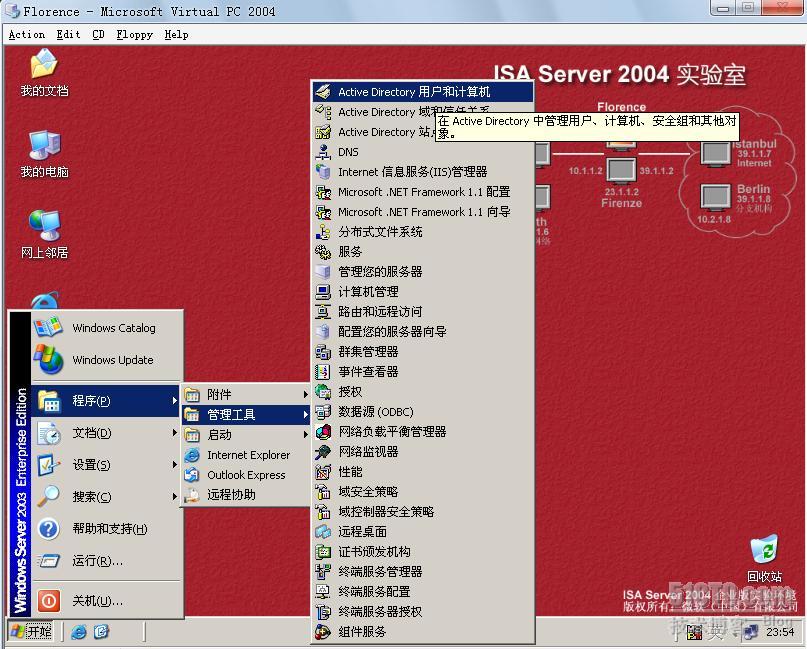Open the Edit menu in Virtual PC
This screenshot has width=807, height=649.
(x=68, y=34)
